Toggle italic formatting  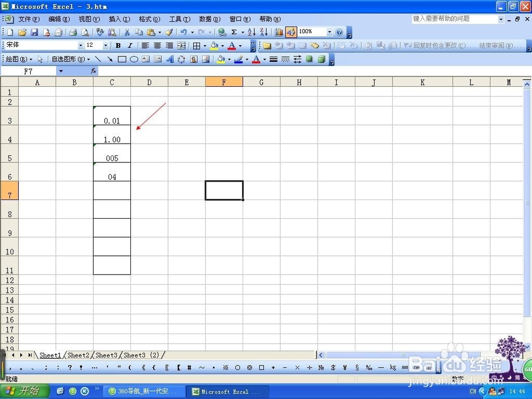click(x=130, y=45)
